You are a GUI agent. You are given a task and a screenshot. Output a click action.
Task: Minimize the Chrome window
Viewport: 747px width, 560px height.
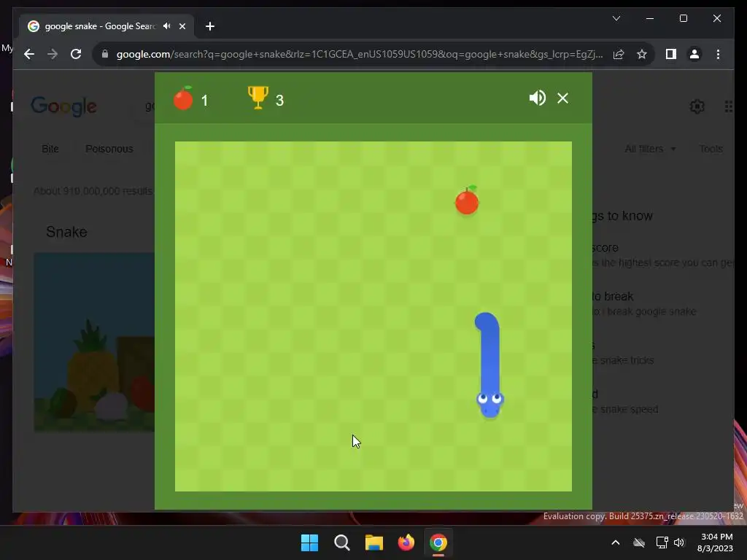(x=650, y=18)
